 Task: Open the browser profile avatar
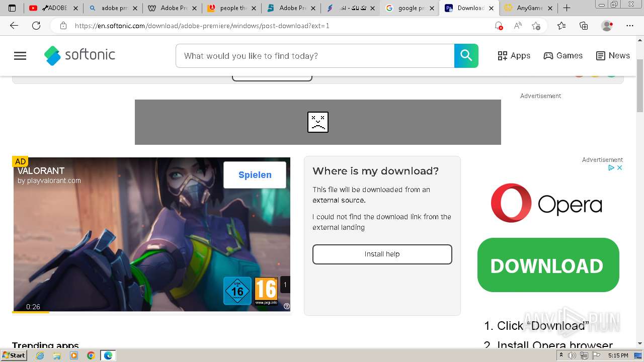(607, 26)
